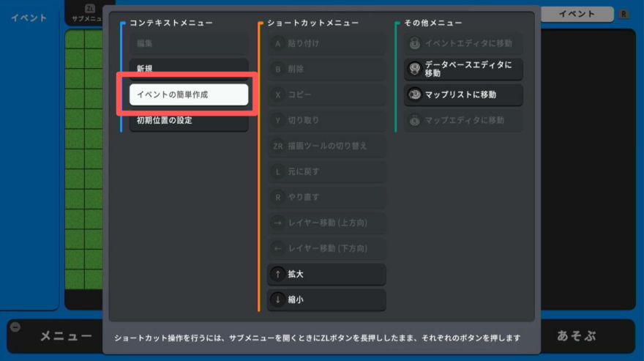
Task: Click the ZL icon above サブメニュー
Action: (89, 8)
